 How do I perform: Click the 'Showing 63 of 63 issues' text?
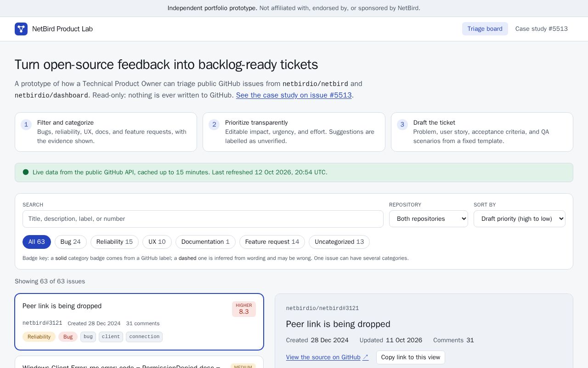pyautogui.click(x=50, y=282)
